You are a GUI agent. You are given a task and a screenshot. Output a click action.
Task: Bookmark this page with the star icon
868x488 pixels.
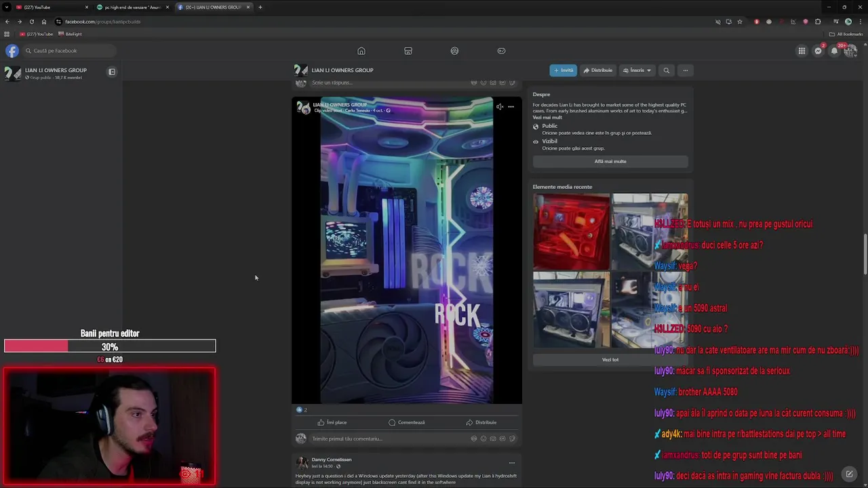740,22
